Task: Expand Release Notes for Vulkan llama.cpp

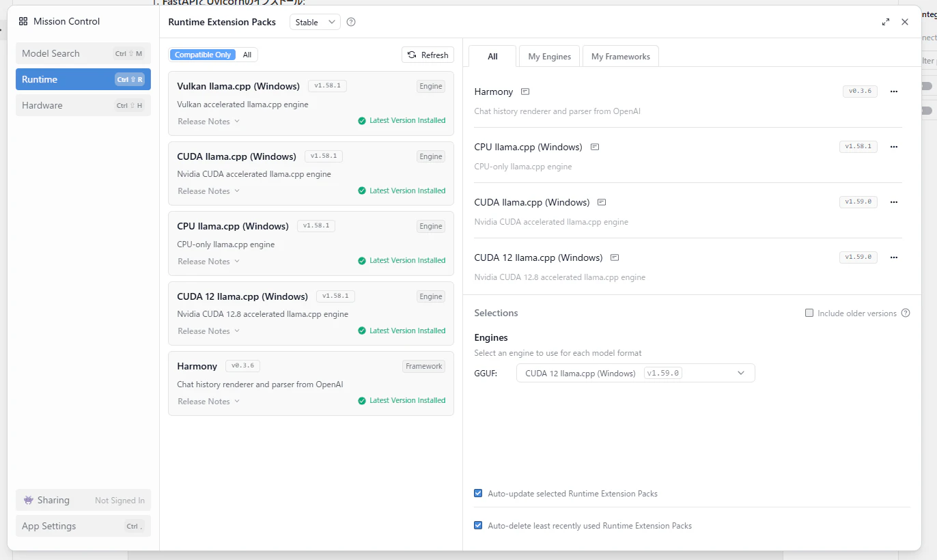Action: coord(209,122)
